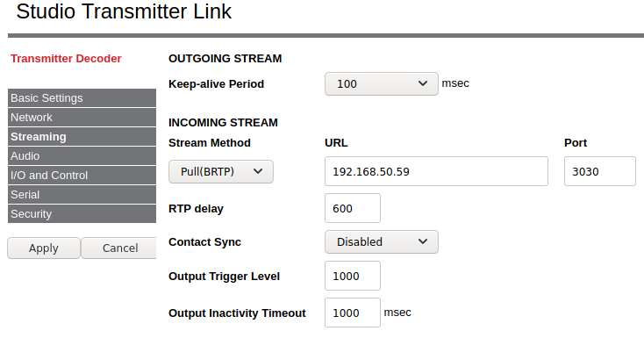
Task: Select the Streaming menu entry
Action: [x=82, y=136]
